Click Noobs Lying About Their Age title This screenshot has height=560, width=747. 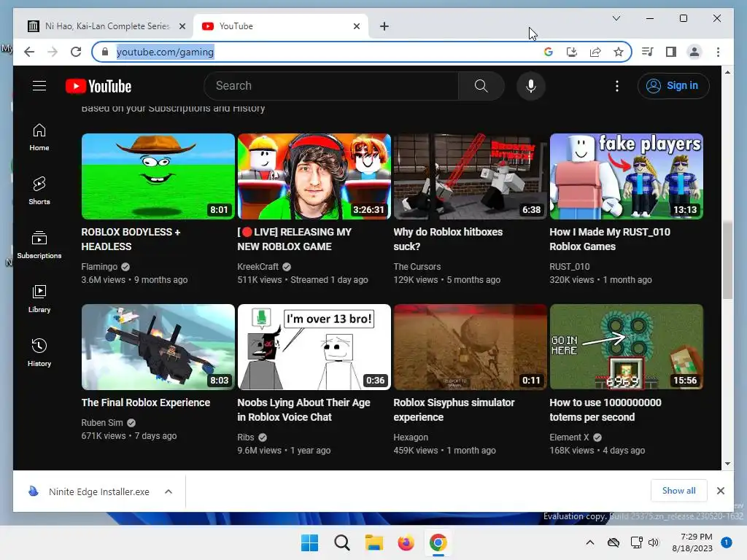[x=303, y=410]
